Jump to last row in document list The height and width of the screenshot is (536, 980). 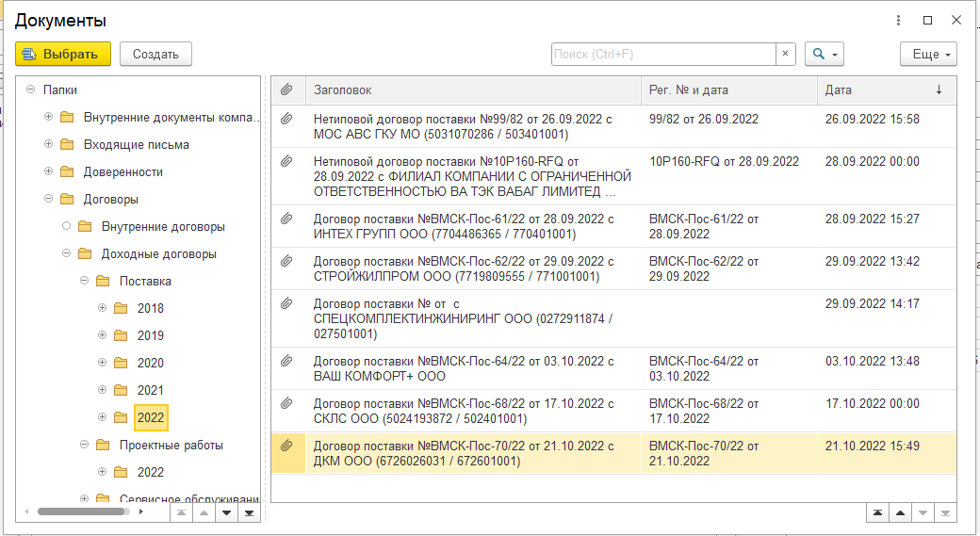945,512
